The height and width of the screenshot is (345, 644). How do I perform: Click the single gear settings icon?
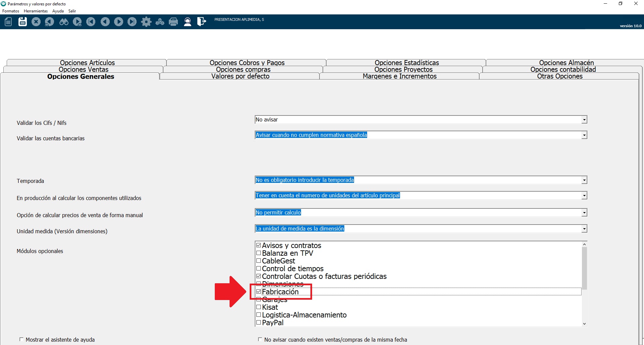pyautogui.click(x=146, y=22)
